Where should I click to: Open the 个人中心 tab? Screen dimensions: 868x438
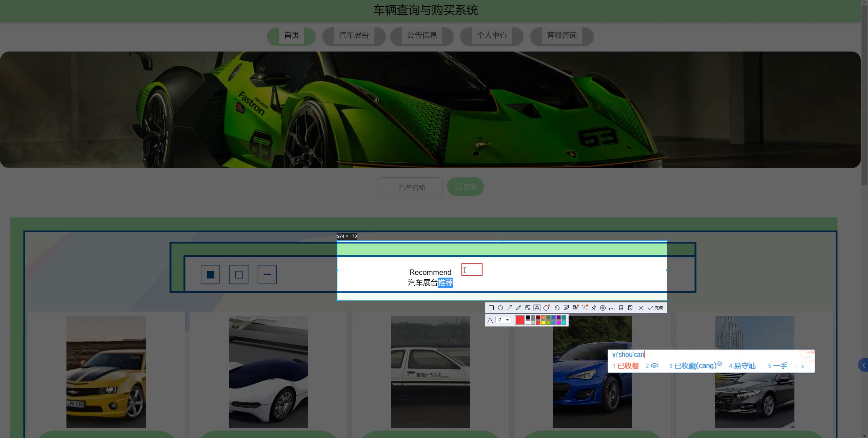click(492, 36)
